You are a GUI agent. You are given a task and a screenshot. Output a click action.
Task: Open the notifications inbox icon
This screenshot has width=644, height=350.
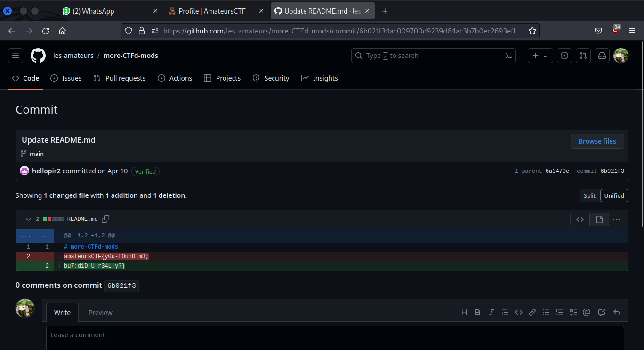[x=602, y=56]
